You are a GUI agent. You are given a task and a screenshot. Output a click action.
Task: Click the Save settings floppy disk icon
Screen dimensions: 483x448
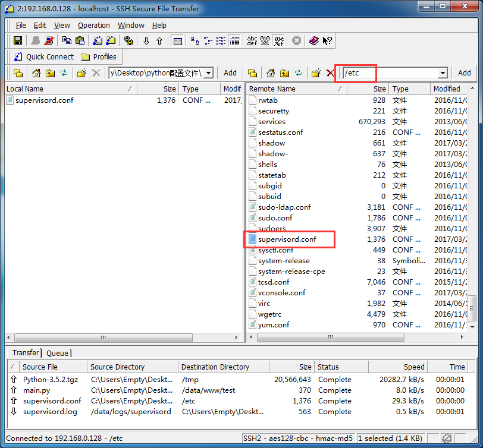[18, 40]
